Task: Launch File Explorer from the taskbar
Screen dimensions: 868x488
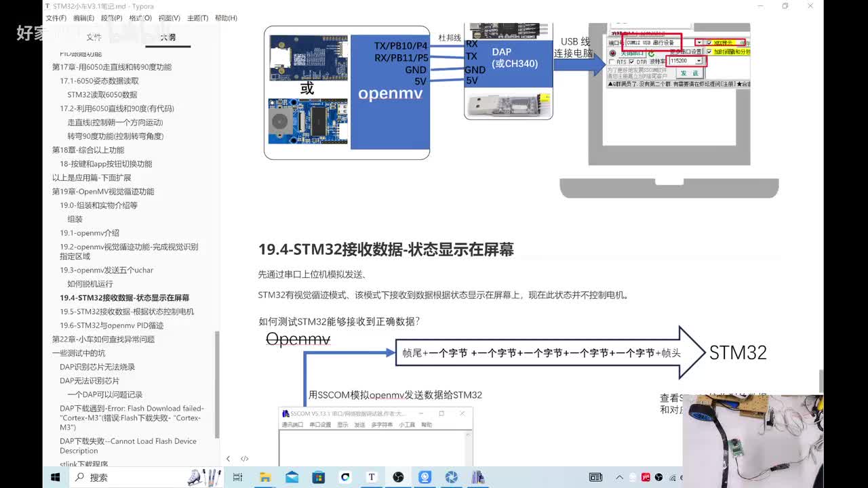Action: [x=265, y=477]
